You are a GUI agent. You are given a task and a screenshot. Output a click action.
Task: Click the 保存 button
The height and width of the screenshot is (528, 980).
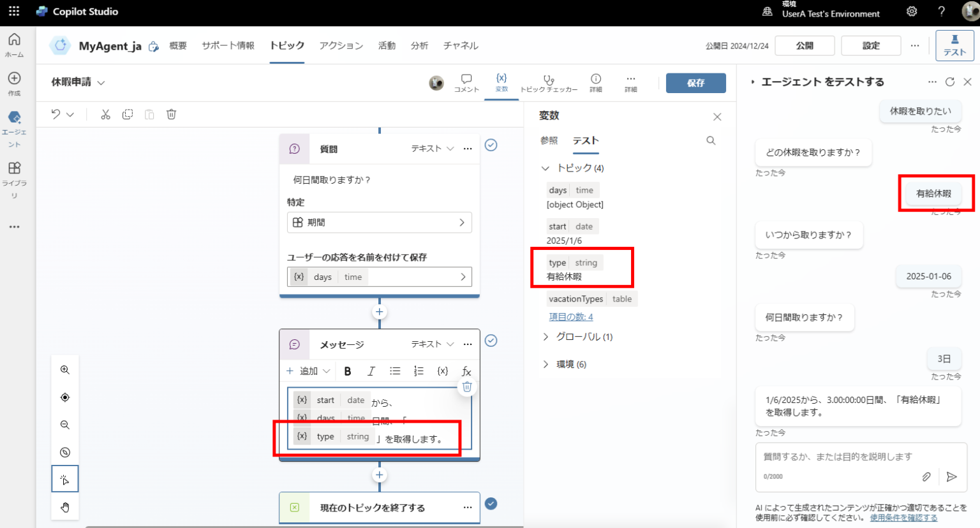[695, 82]
